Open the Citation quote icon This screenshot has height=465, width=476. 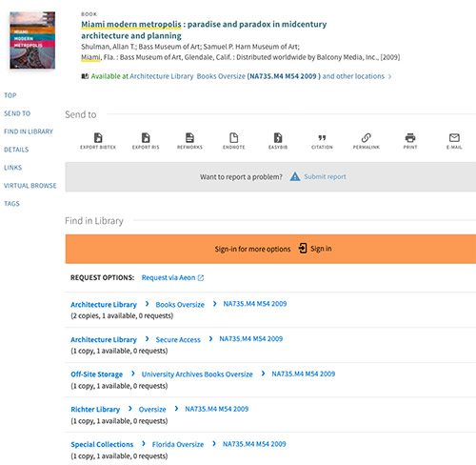pyautogui.click(x=322, y=138)
